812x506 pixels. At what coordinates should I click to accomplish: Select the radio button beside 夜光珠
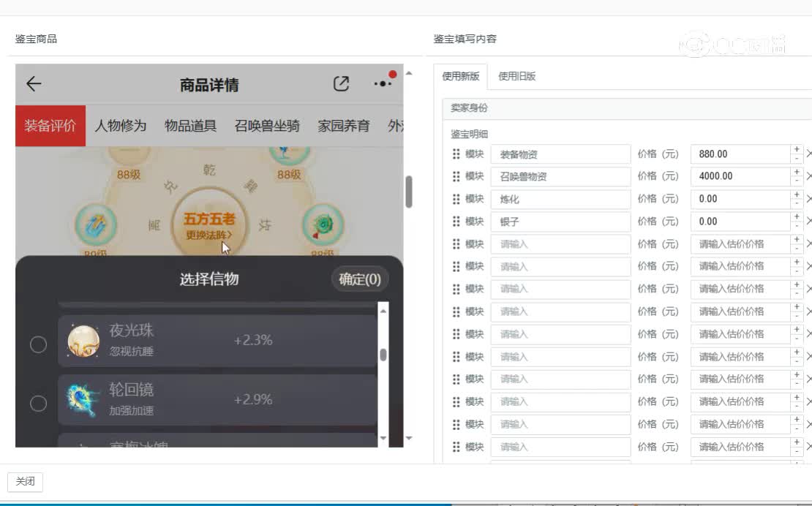[x=38, y=344]
